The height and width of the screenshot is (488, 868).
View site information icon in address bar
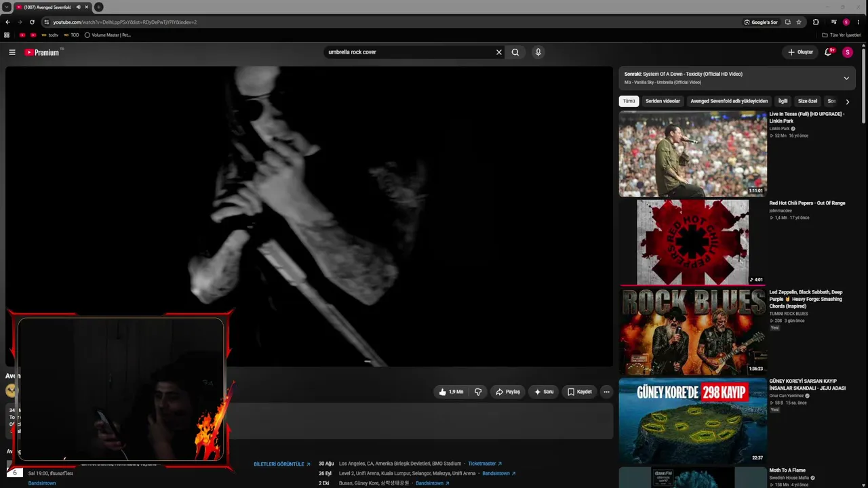(x=46, y=22)
